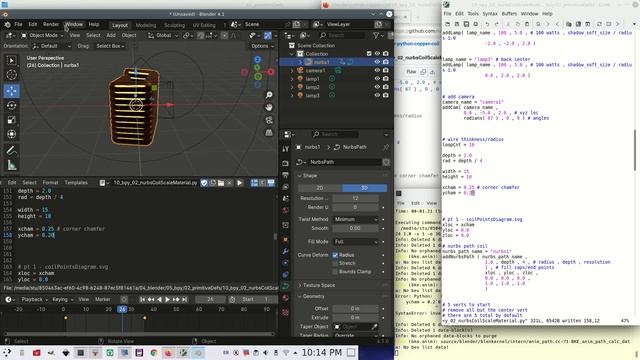Collapse the Geometry panel

point(313,296)
